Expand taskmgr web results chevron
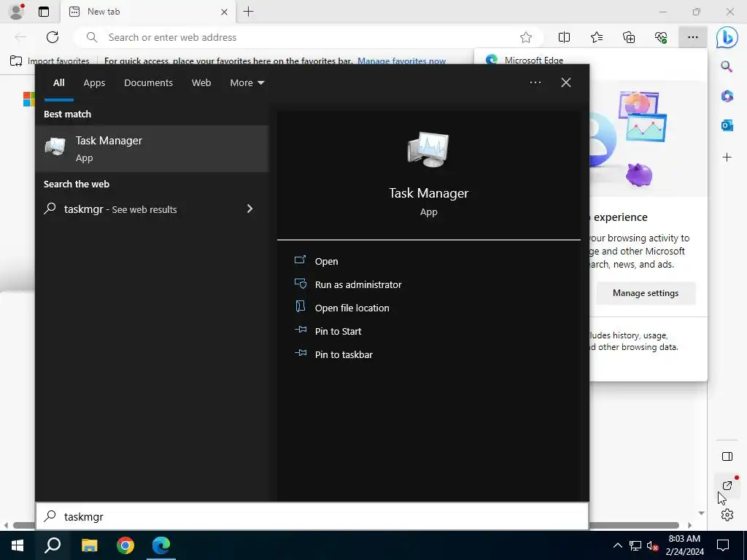The image size is (747, 560). [249, 209]
